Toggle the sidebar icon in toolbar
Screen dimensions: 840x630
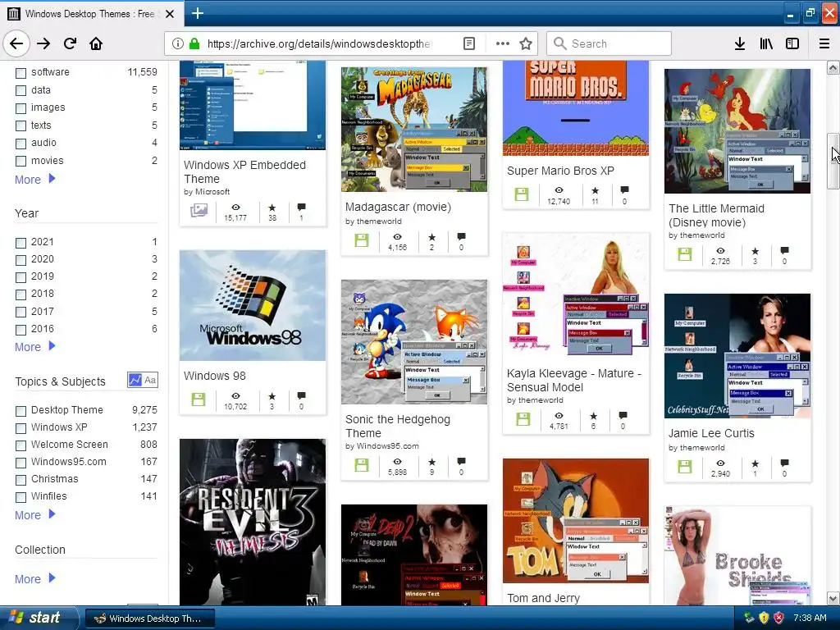pos(792,43)
